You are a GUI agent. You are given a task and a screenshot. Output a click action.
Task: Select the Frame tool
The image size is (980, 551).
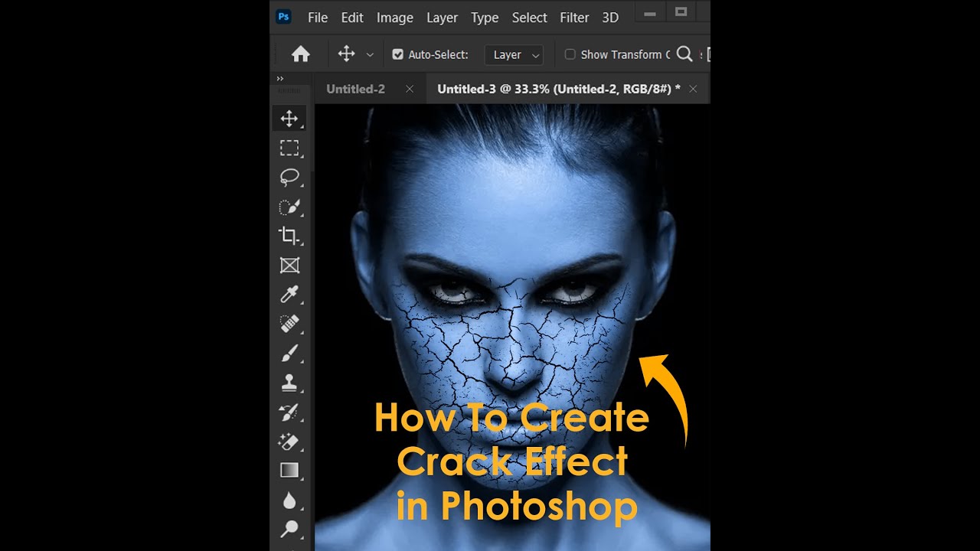point(289,266)
